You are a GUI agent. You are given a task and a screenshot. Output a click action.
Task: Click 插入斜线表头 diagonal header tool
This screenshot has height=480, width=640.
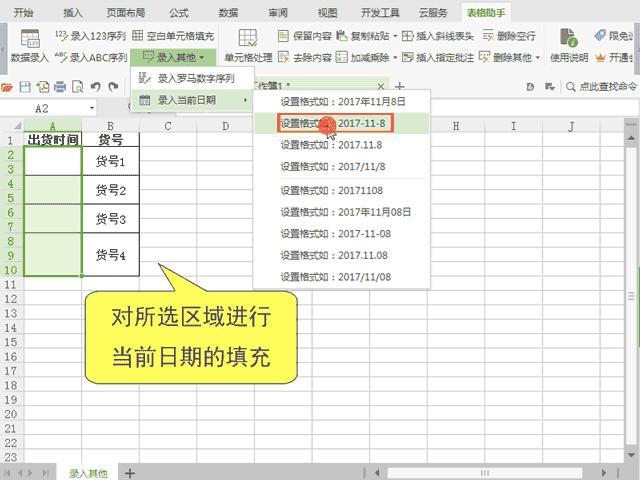pos(438,36)
